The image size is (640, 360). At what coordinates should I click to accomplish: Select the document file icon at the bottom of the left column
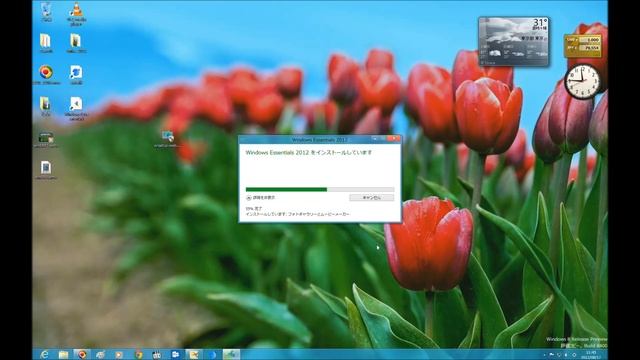pyautogui.click(x=46, y=169)
